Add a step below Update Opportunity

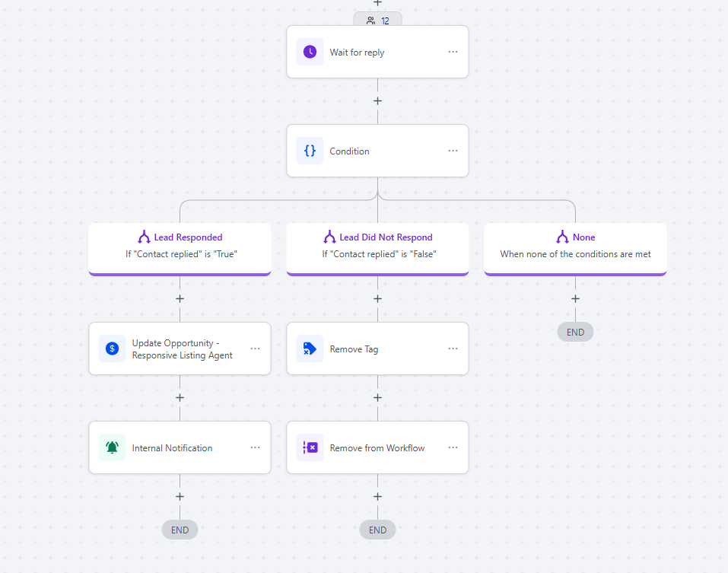click(x=180, y=398)
